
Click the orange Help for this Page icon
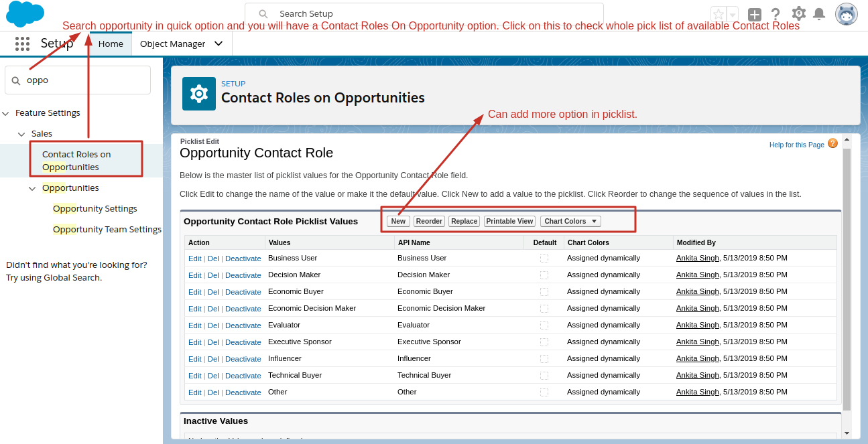point(832,143)
